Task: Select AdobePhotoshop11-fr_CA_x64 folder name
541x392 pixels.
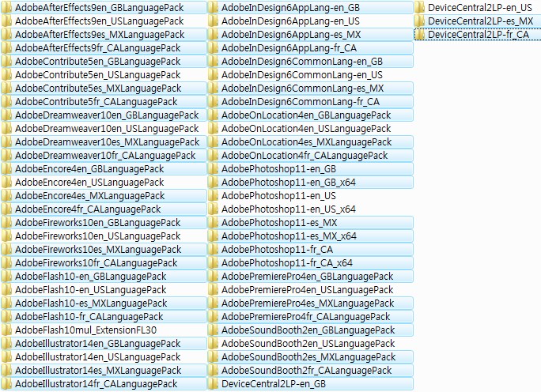Action: 287,263
